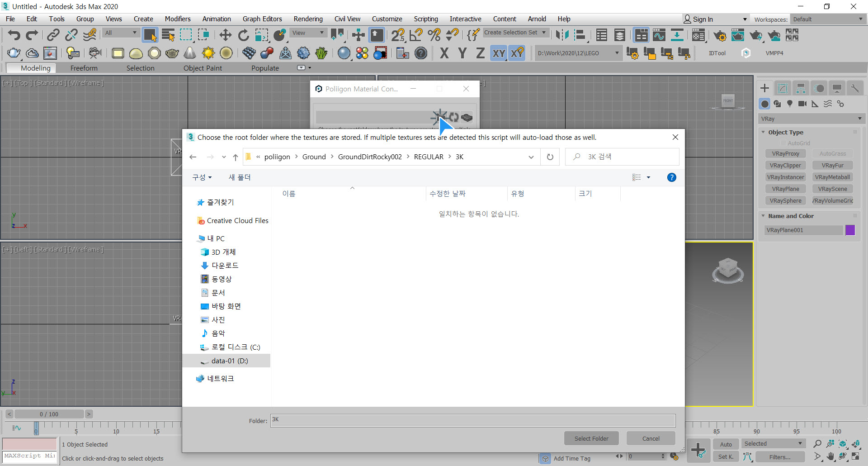Click the 3K 검색 search box
Viewport: 868px width, 466px height.
coord(622,157)
